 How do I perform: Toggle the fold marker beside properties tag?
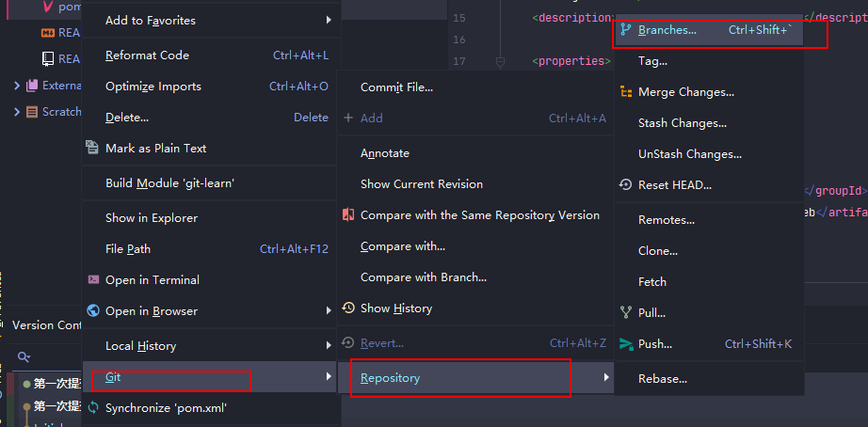(500, 62)
